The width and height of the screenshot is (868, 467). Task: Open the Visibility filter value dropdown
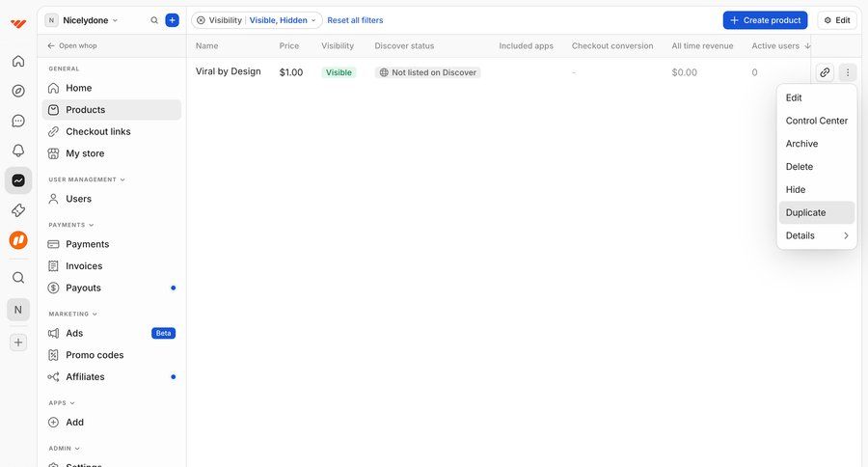[282, 20]
